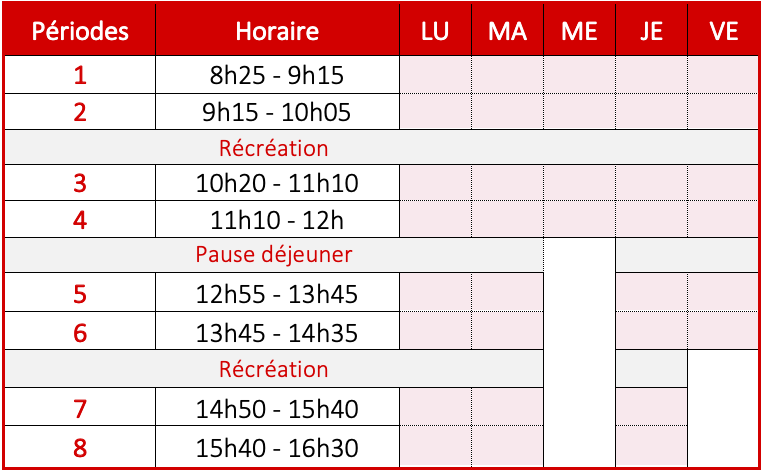
Task: Select the Horaire column header
Action: point(277,30)
